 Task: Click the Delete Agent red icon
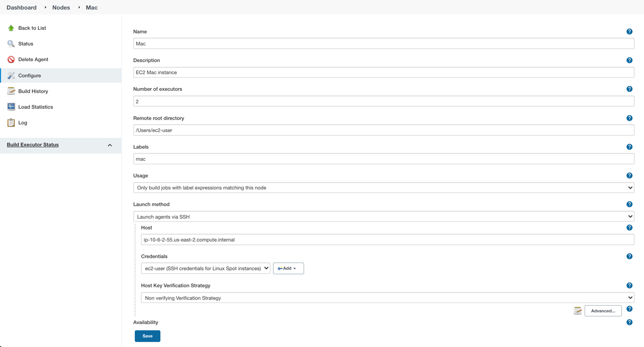11,59
